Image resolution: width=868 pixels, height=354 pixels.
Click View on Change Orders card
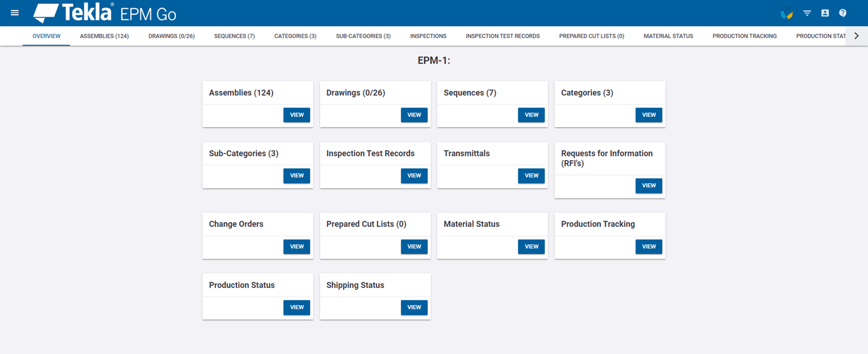coord(297,246)
